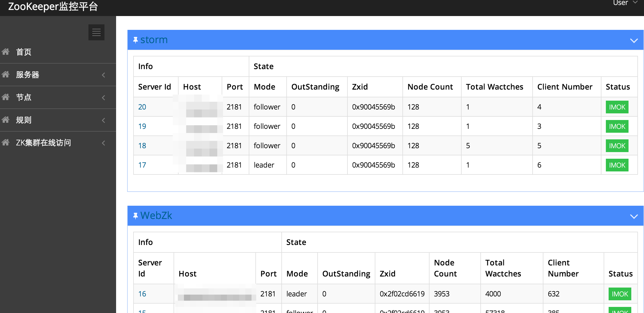Expand the 规则 submenu arrow

tap(104, 120)
